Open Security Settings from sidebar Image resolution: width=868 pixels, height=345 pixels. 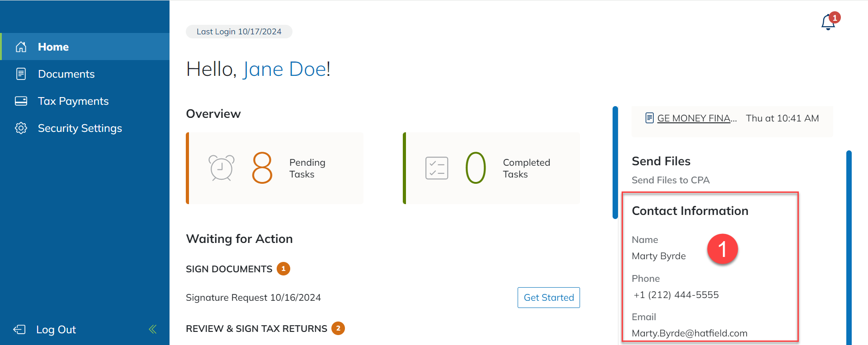click(x=80, y=128)
